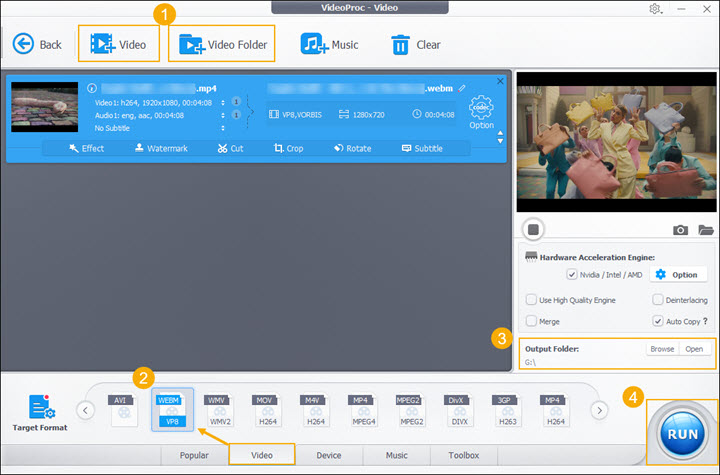The image size is (720, 475).
Task: Rename the output webm file using the pencil icon
Action: coord(462,88)
